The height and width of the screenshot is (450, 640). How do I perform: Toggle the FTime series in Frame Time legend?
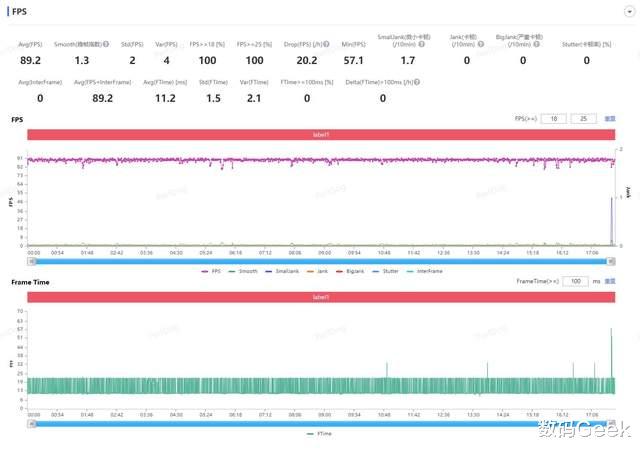319,434
